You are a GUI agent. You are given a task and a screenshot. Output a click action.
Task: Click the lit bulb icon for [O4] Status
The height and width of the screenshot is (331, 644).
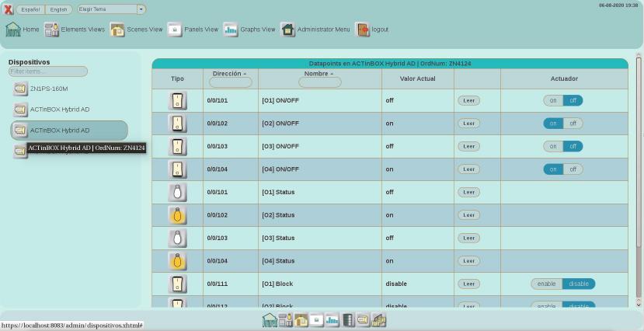(x=177, y=261)
